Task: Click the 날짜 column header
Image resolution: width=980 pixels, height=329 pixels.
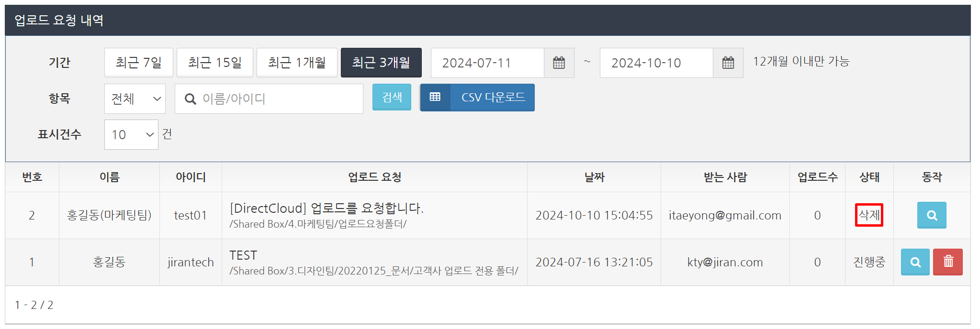Action: (594, 177)
